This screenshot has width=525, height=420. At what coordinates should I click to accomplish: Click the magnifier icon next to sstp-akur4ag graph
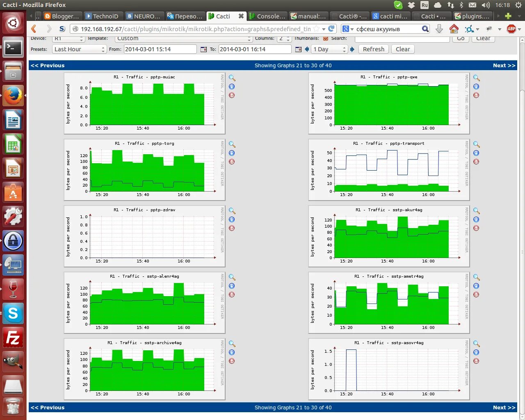point(477,211)
